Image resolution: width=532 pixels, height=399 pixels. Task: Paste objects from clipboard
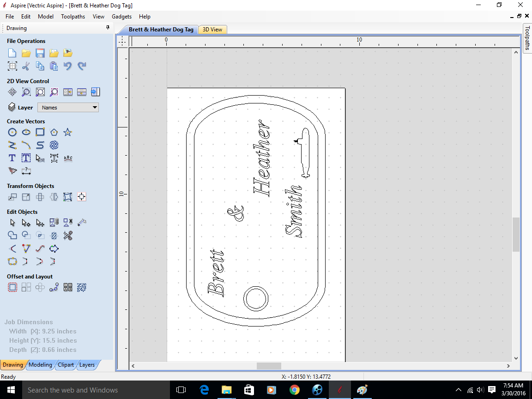(x=54, y=66)
